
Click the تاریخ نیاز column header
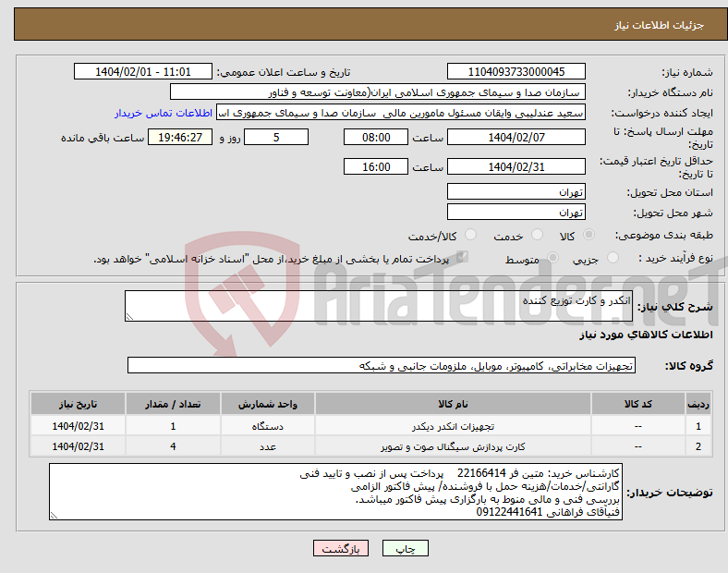point(78,404)
